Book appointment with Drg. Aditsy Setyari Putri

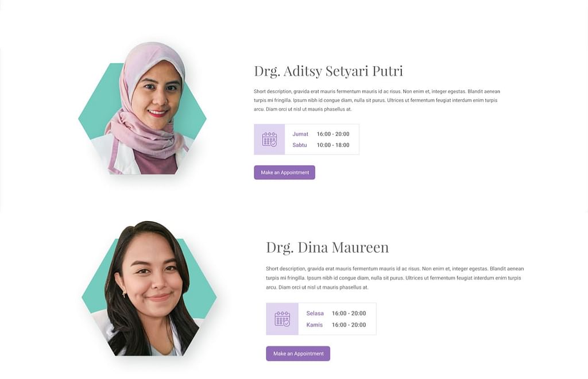coord(284,172)
